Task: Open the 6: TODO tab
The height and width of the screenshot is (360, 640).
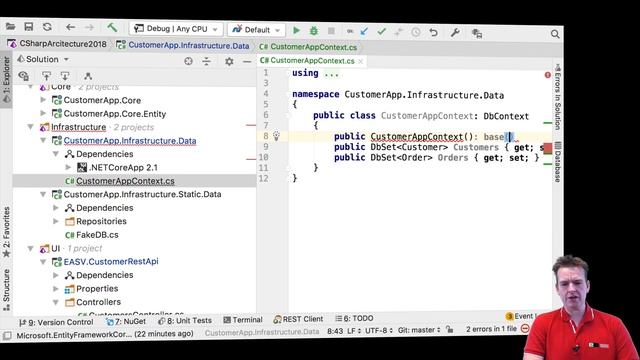Action: pyautogui.click(x=354, y=318)
